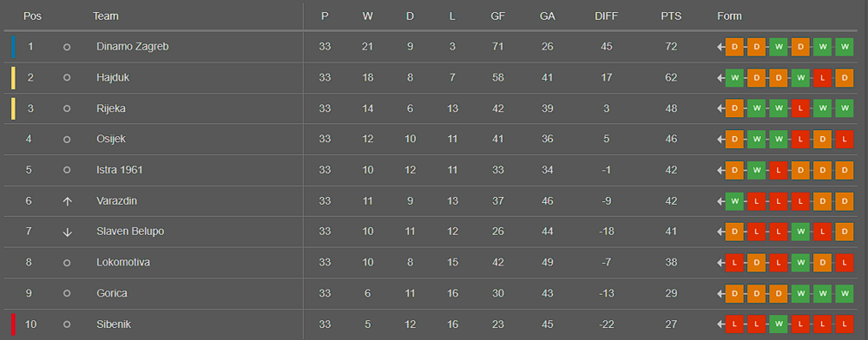The width and height of the screenshot is (868, 340).
Task: Open the Istra 1961 team link
Action: coord(120,170)
